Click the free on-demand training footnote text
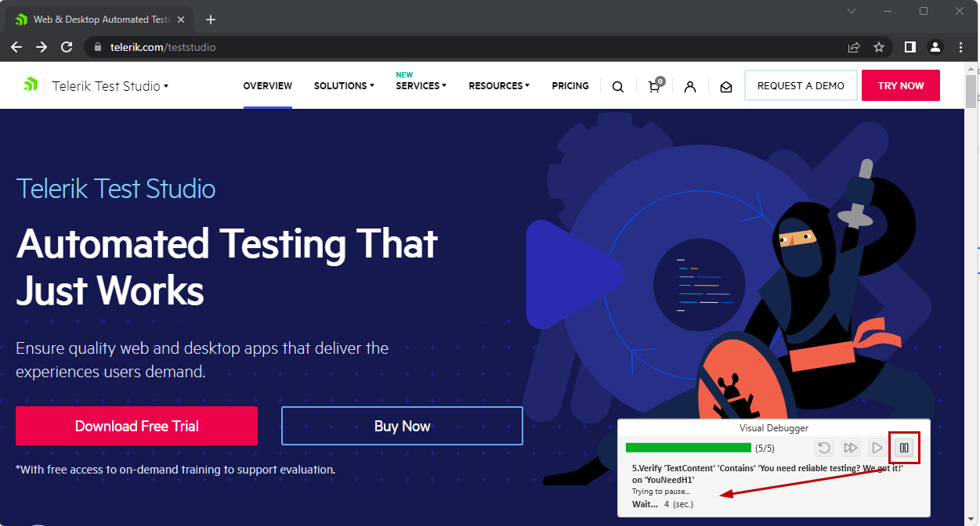980x526 pixels. click(x=175, y=470)
